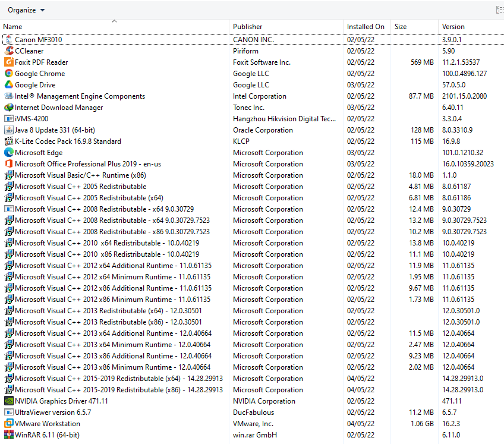Select the Foxit PDF Reader icon
The image size is (504, 444).
tap(9, 62)
